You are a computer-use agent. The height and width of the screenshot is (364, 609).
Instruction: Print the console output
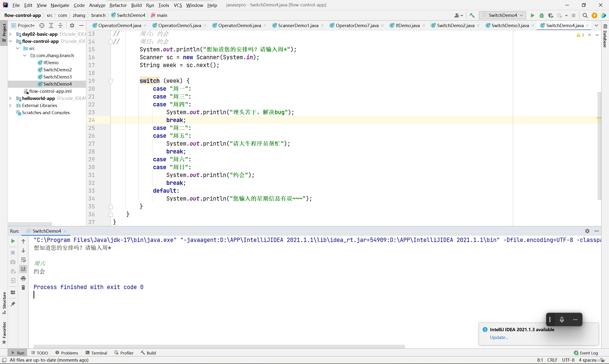pos(23,278)
